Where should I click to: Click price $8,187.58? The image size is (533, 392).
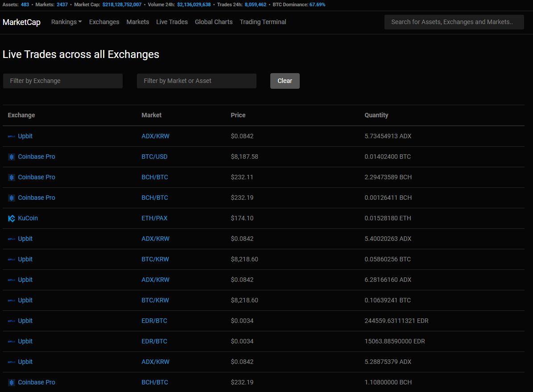coord(244,157)
